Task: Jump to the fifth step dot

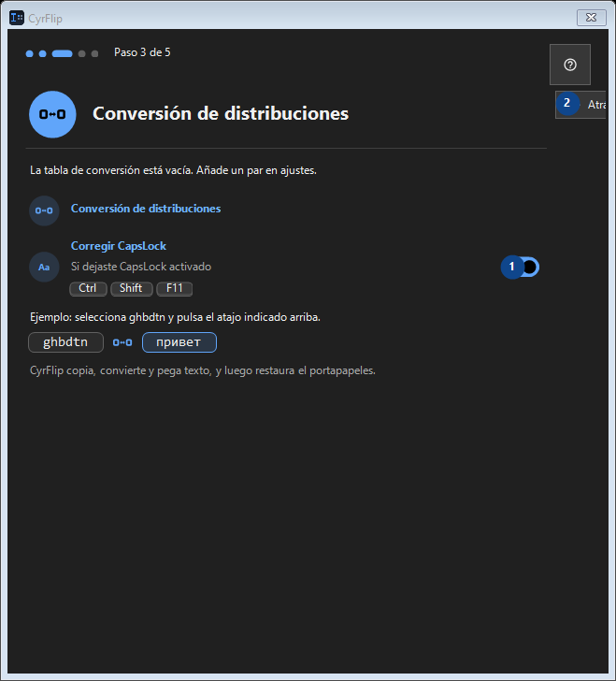Action: 94,54
